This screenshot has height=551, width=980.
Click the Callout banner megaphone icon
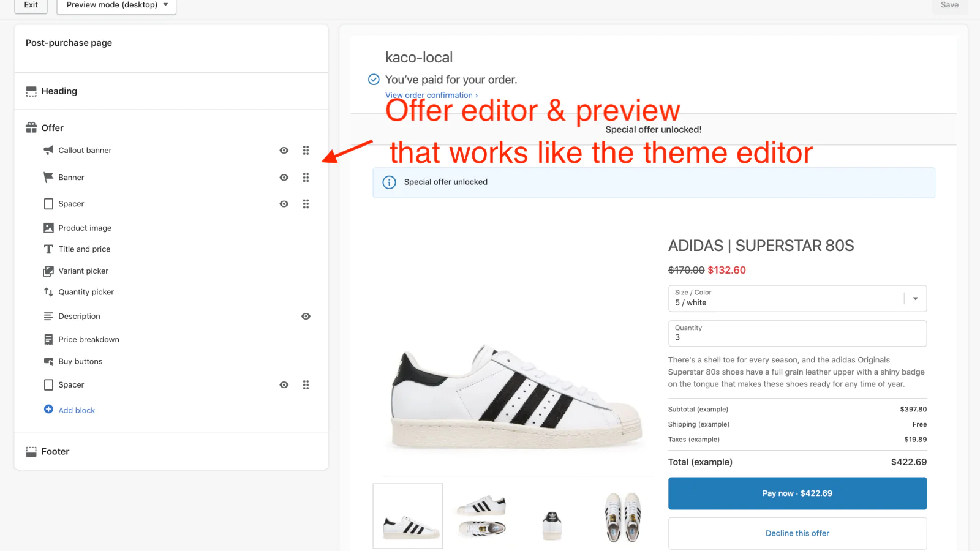click(x=48, y=150)
